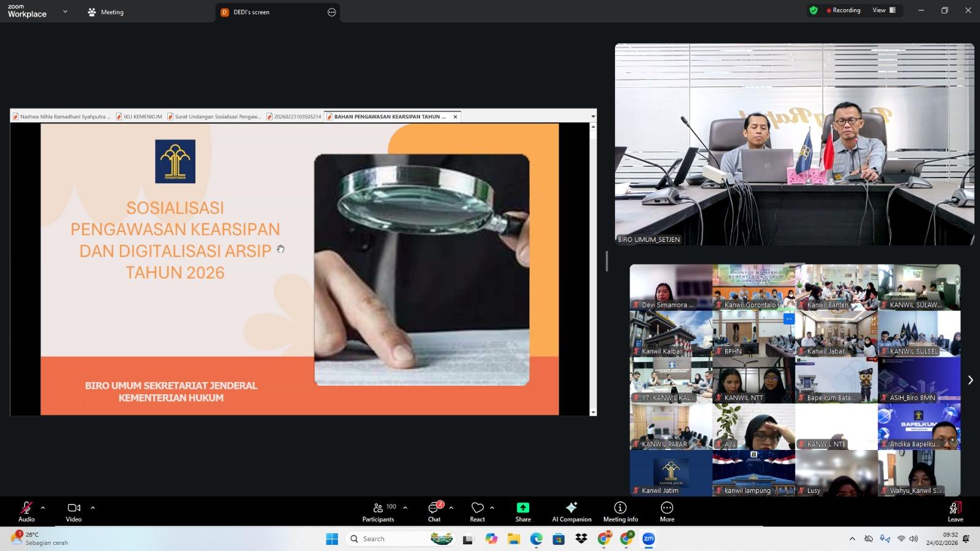
Task: Show Meeting info
Action: (620, 511)
